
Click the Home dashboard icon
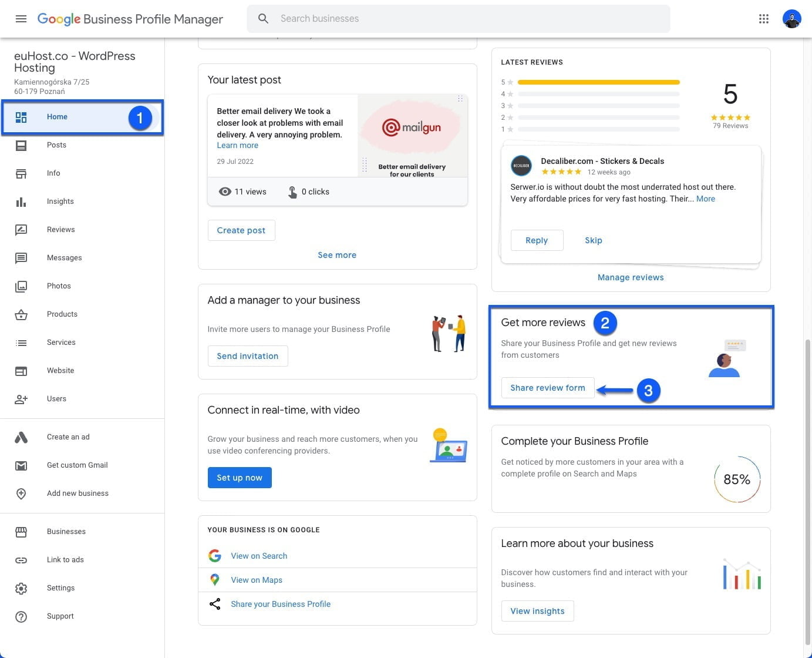coord(21,117)
